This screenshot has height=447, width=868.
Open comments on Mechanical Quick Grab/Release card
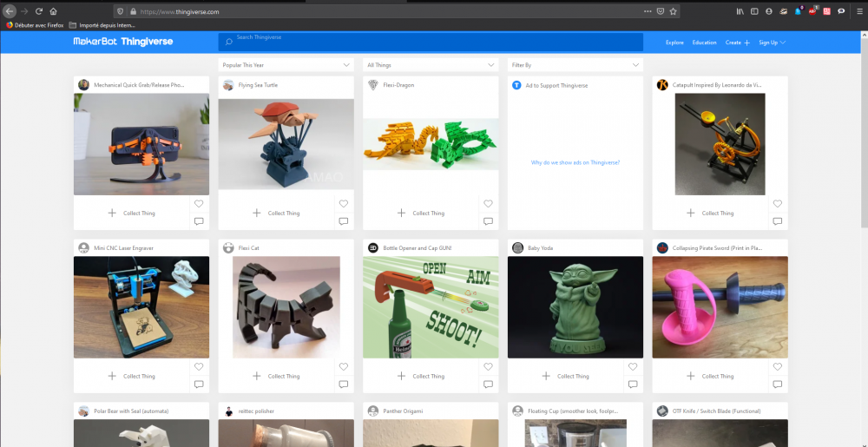point(199,221)
